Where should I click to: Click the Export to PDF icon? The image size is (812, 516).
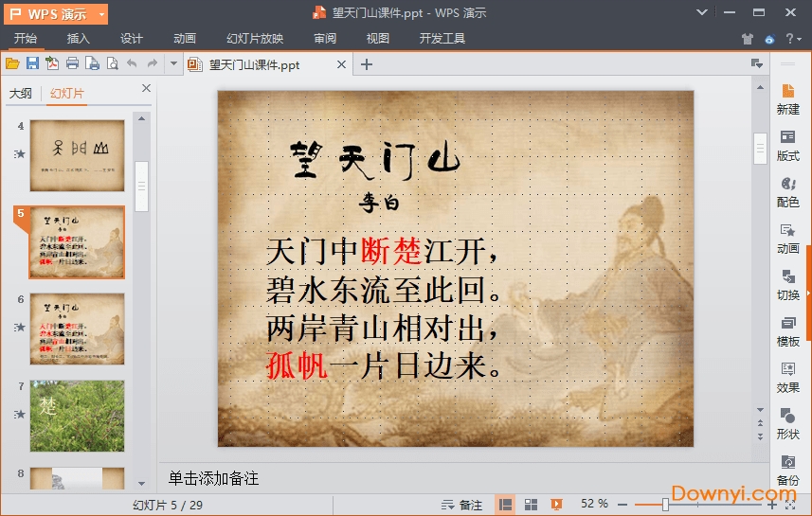click(52, 63)
